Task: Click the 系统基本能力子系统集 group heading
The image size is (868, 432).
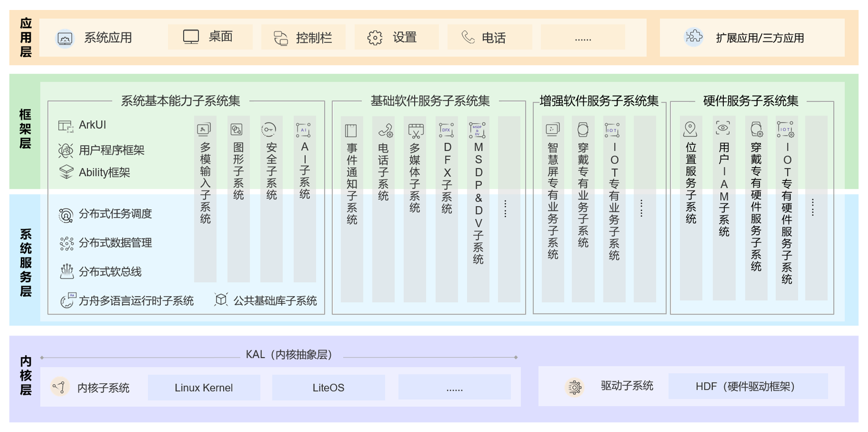Action: click(x=181, y=101)
